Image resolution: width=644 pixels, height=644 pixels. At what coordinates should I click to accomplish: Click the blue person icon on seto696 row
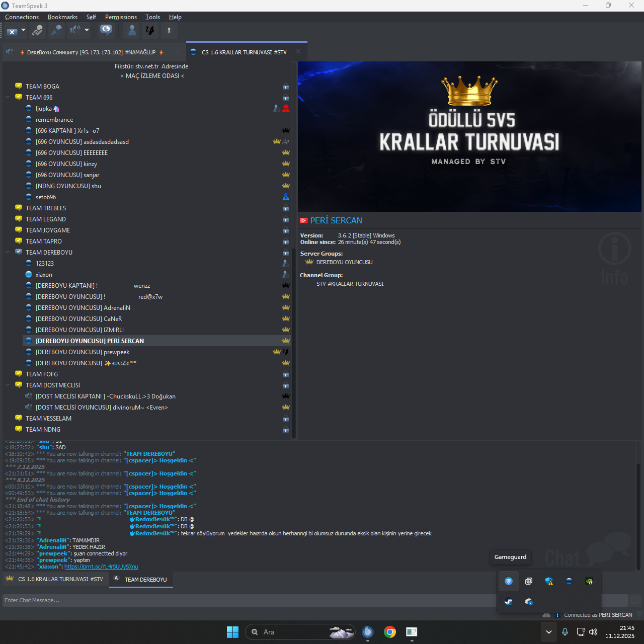[286, 197]
